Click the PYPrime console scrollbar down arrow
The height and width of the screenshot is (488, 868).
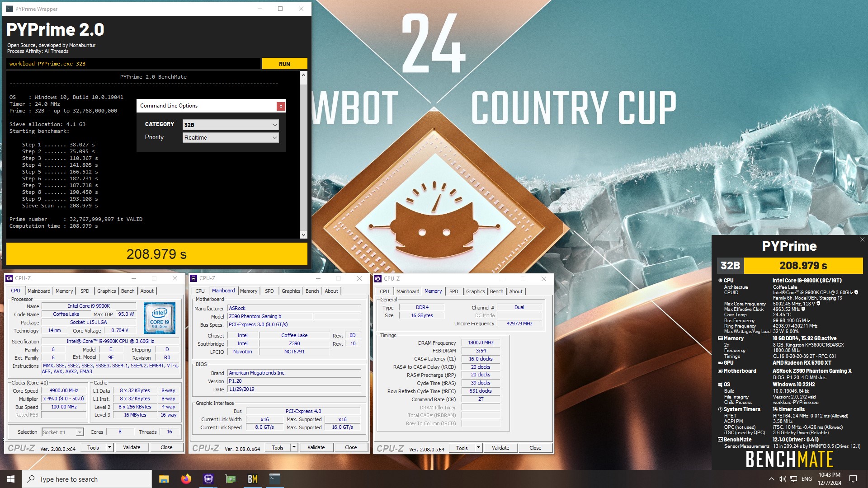(303, 235)
